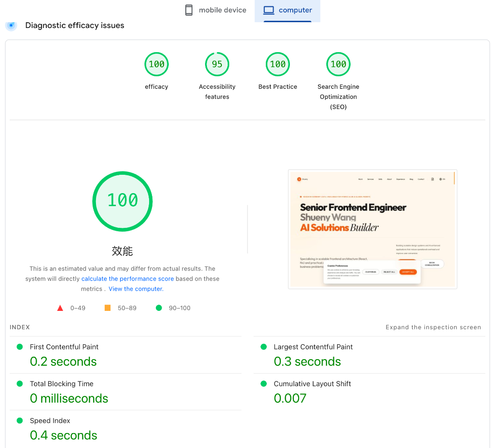Click the Cumulative Layout Shift metric
The image size is (494, 448).
pyautogui.click(x=312, y=384)
